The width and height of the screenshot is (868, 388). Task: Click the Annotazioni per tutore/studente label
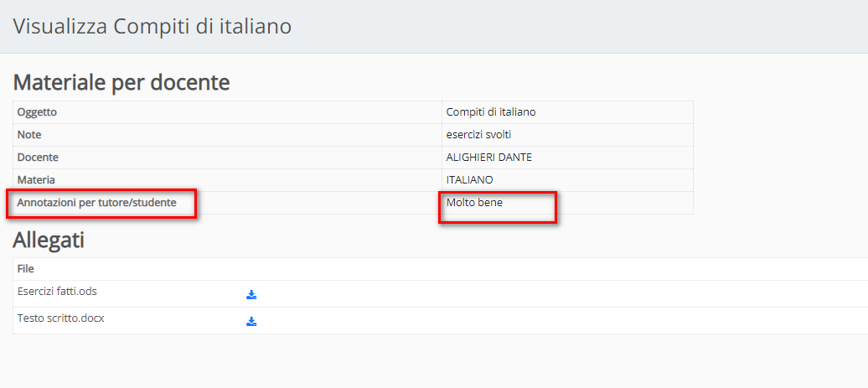click(97, 203)
